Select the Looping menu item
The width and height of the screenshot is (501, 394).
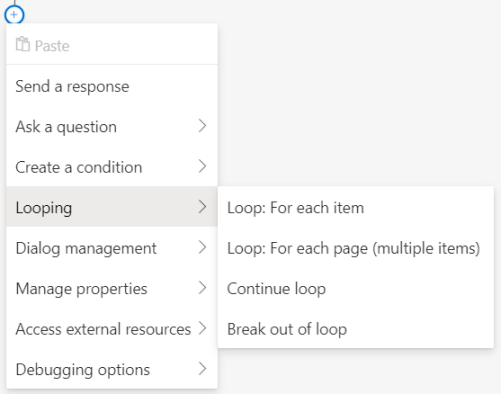pos(112,207)
